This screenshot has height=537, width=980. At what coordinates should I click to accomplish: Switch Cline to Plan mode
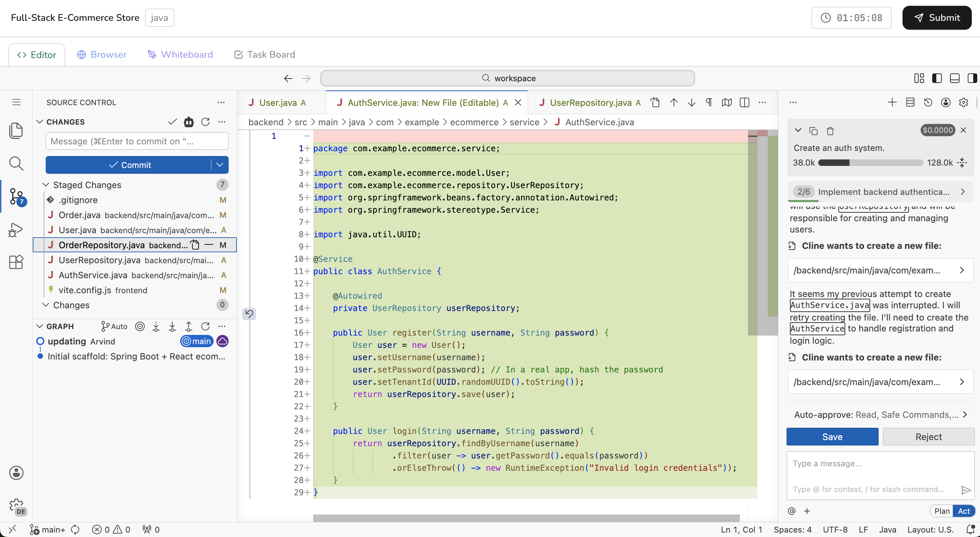point(942,511)
